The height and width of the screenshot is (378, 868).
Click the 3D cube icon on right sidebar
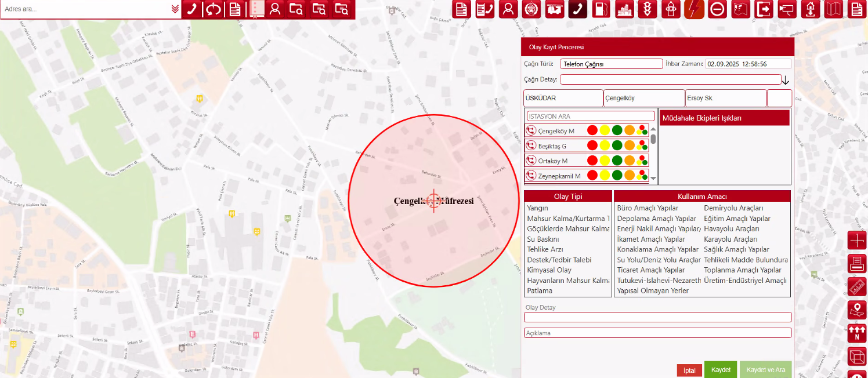coord(857,357)
